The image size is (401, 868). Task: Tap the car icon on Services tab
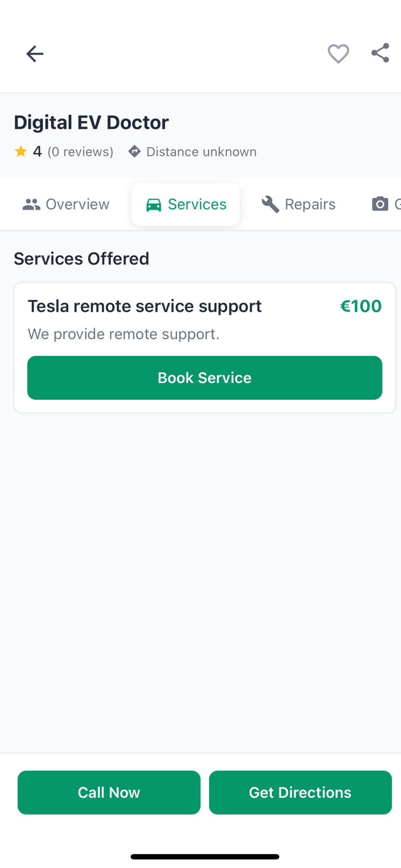[x=154, y=205]
